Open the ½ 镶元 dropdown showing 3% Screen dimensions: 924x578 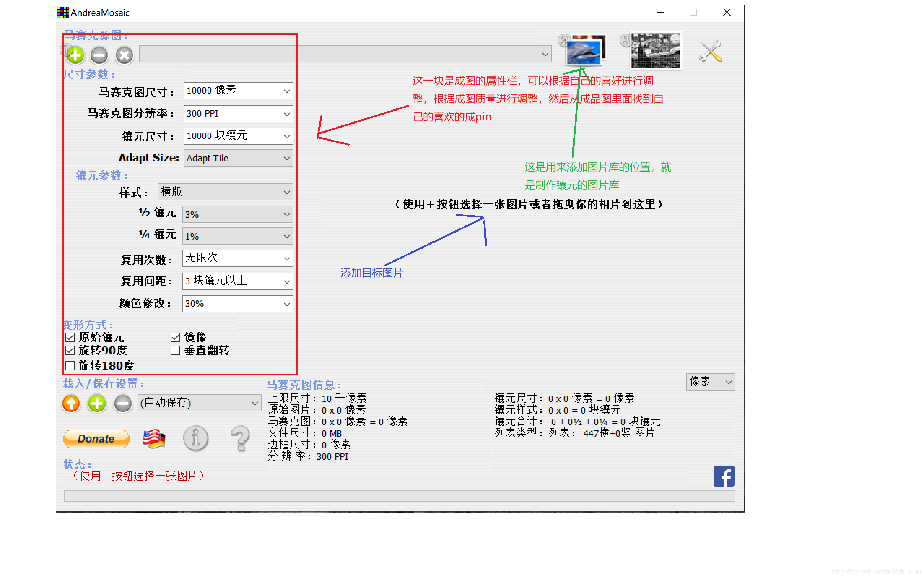click(237, 215)
